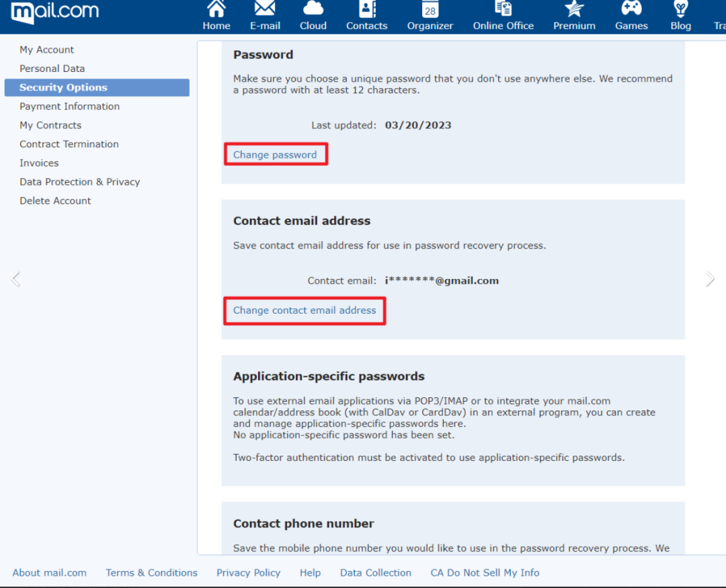Click the two-factor authentication notice text
The width and height of the screenshot is (726, 588).
[x=429, y=458]
